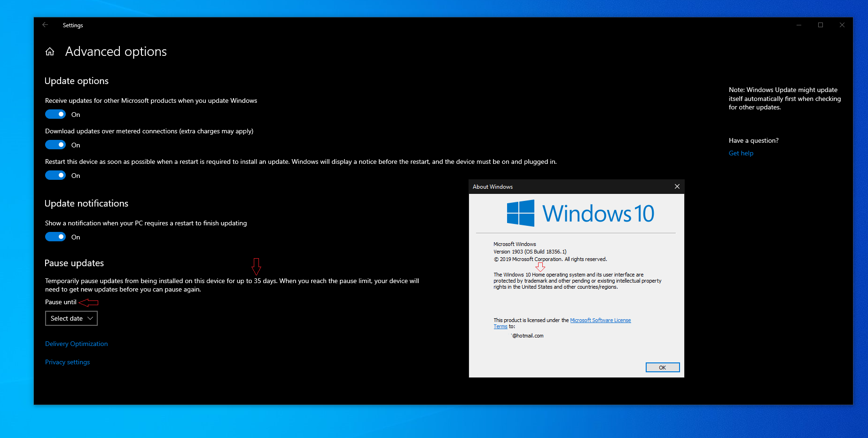This screenshot has width=868, height=438.
Task: Click OK in the About Windows dialog
Action: pos(662,367)
